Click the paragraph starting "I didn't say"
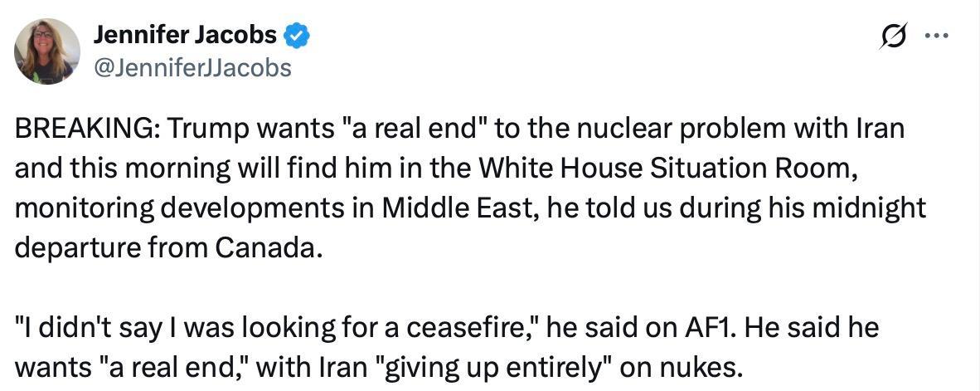980x391 pixels. (x=446, y=348)
